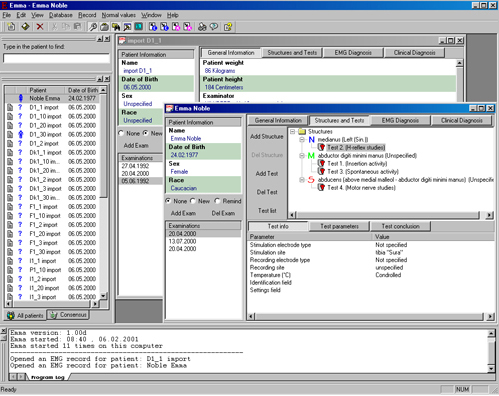
Task: Switch to the Consensus tab
Action: click(68, 315)
